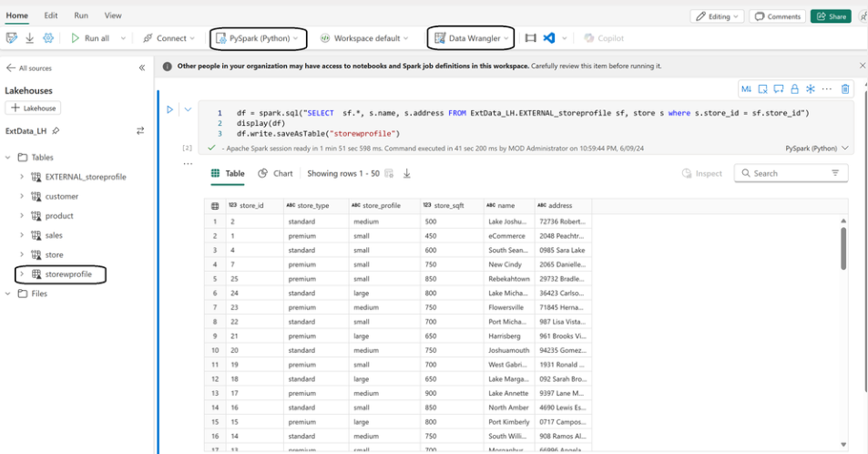The image size is (868, 454).
Task: Click the Run all play icon
Action: point(76,38)
